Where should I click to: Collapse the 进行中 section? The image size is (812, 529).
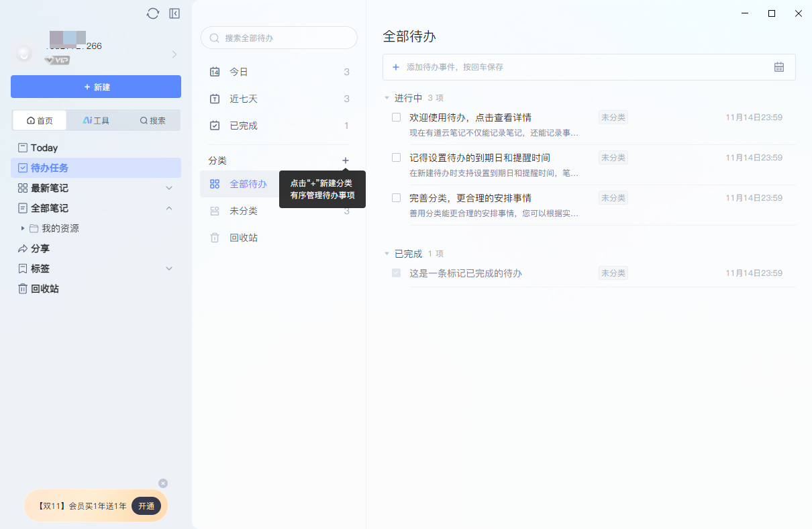[x=387, y=97]
